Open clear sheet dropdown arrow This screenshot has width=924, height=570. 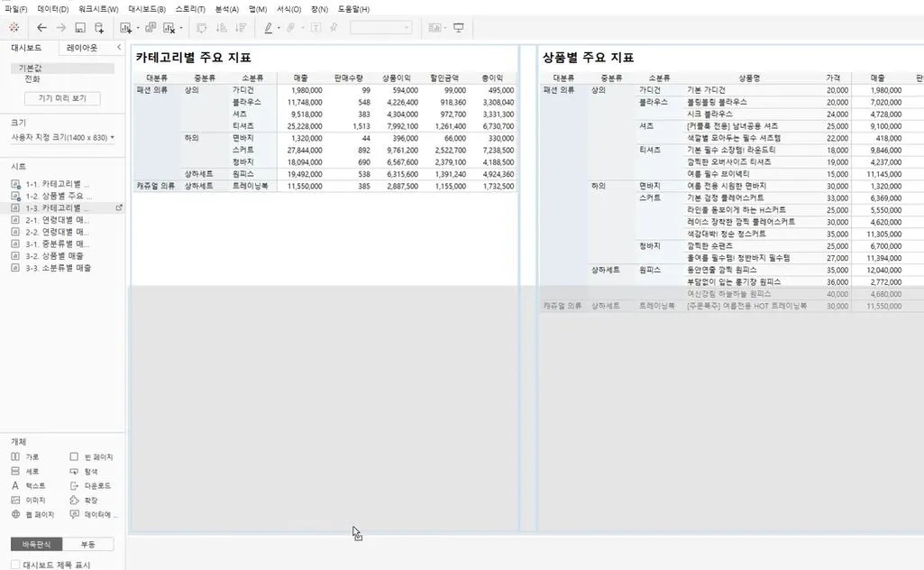pyautogui.click(x=181, y=28)
